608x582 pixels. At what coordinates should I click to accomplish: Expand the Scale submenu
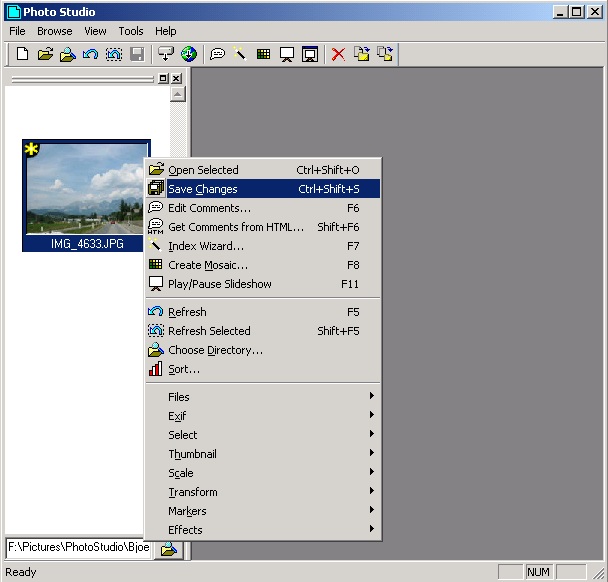pyautogui.click(x=263, y=473)
